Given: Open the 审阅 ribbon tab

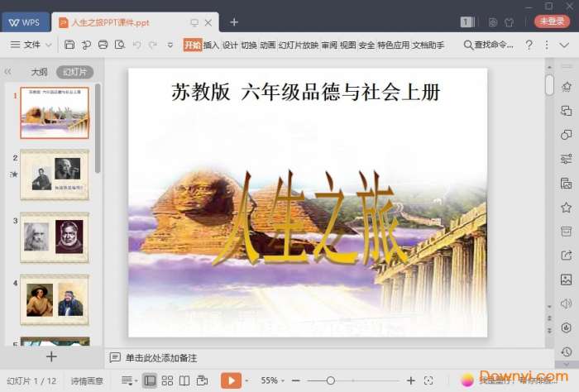Looking at the screenshot, I should 329,45.
